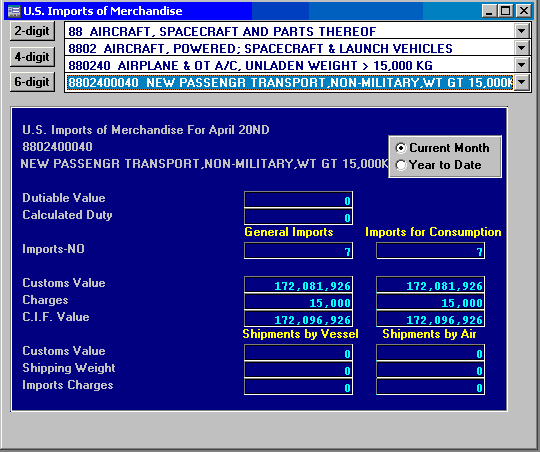This screenshot has height=452, width=540.
Task: Expand the 8802 AIRCRAFT, POWERED dropdown arrow
Action: point(521,48)
